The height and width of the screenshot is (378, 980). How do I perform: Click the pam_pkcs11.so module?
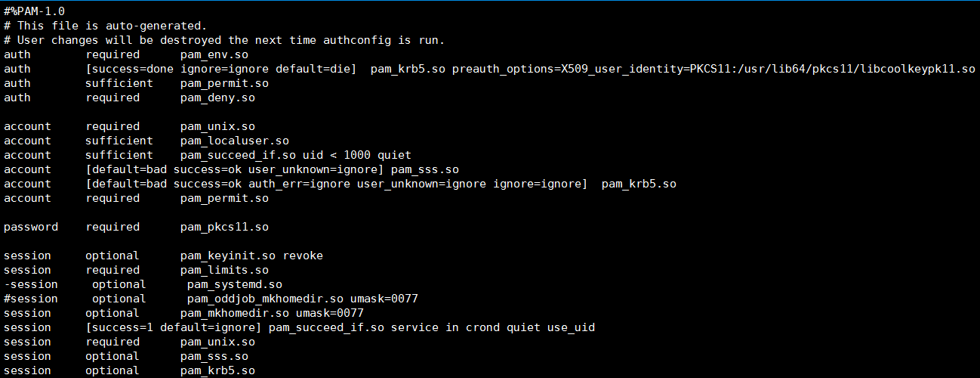224,227
